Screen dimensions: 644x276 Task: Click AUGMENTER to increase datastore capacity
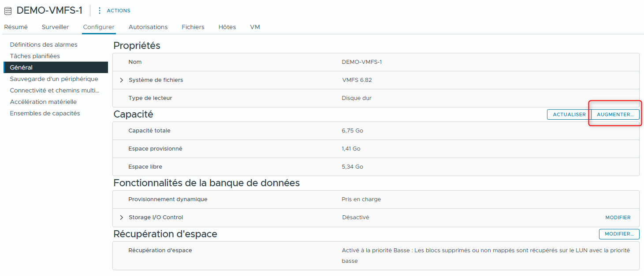tap(614, 114)
